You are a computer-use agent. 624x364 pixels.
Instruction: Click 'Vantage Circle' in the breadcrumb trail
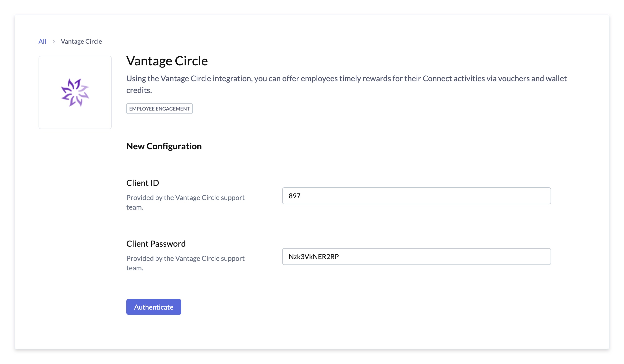coord(81,41)
